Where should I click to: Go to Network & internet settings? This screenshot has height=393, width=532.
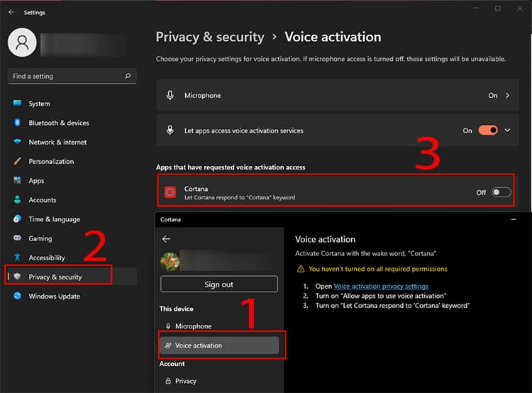click(71, 142)
